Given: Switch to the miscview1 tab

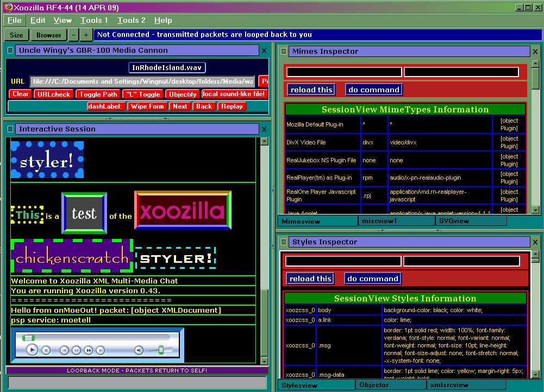Looking at the screenshot, I should coord(397,221).
